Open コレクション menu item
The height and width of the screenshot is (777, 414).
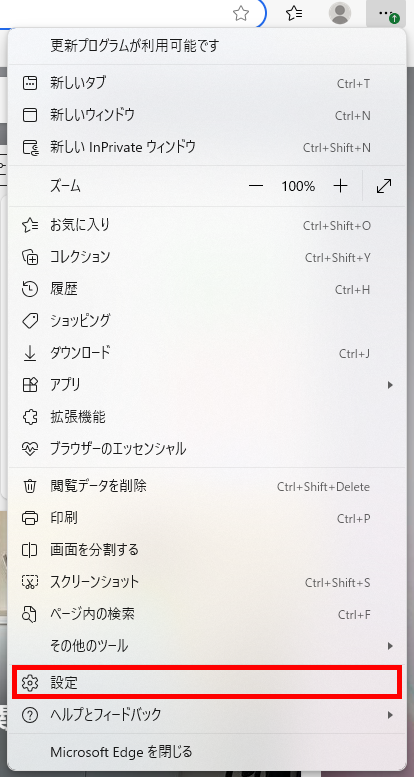click(207, 257)
